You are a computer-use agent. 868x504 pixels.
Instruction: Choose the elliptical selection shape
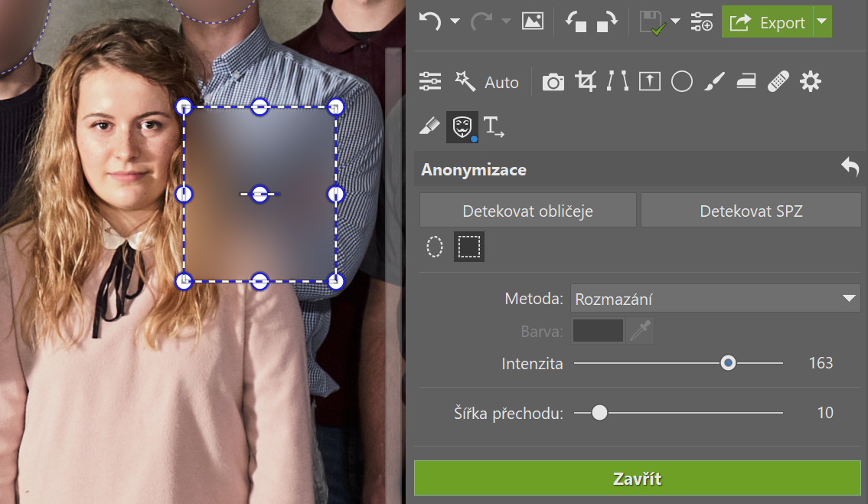click(x=435, y=247)
